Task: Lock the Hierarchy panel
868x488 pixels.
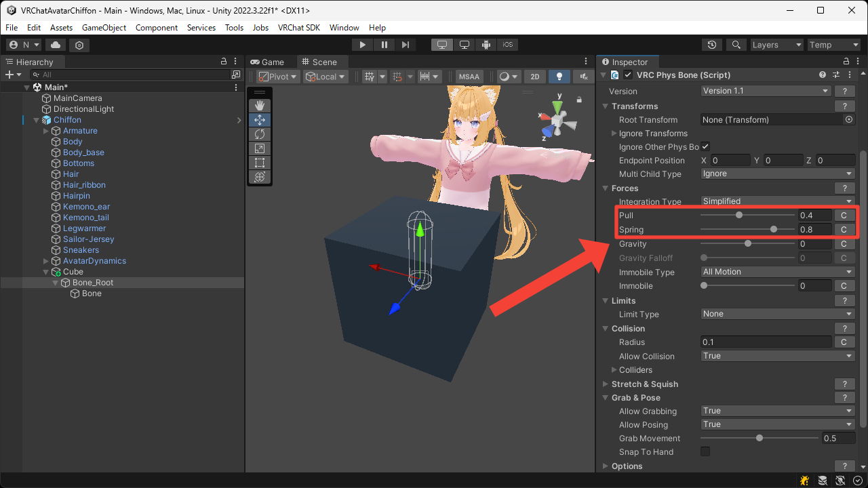Action: [224, 62]
